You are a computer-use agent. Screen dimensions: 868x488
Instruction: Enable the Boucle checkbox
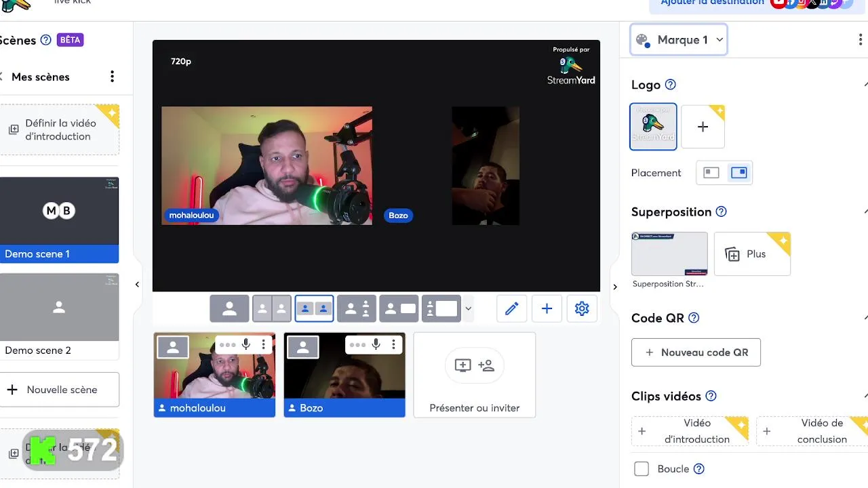[642, 469]
